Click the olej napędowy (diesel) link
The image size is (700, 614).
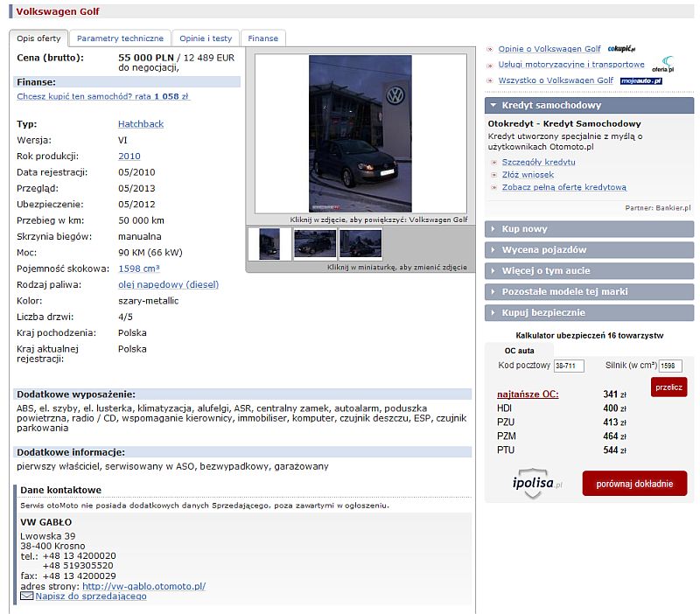click(x=168, y=284)
